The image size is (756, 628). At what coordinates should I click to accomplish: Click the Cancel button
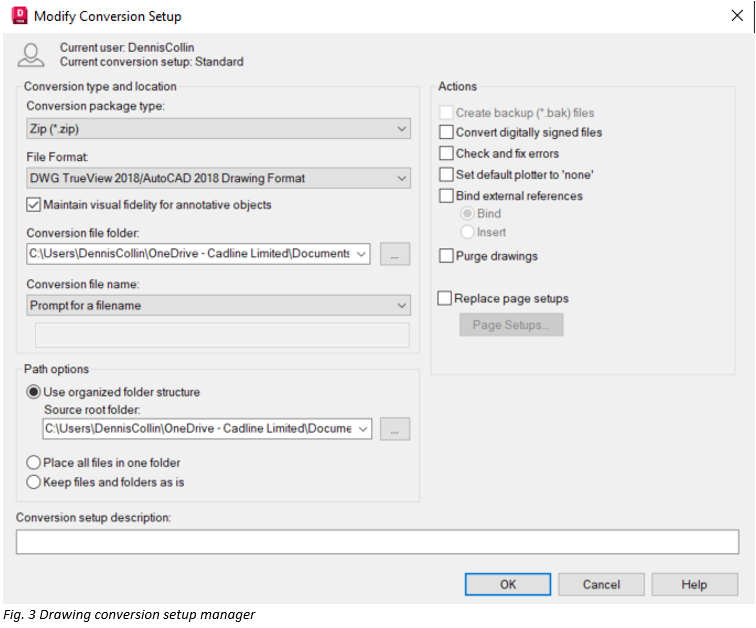tap(601, 585)
